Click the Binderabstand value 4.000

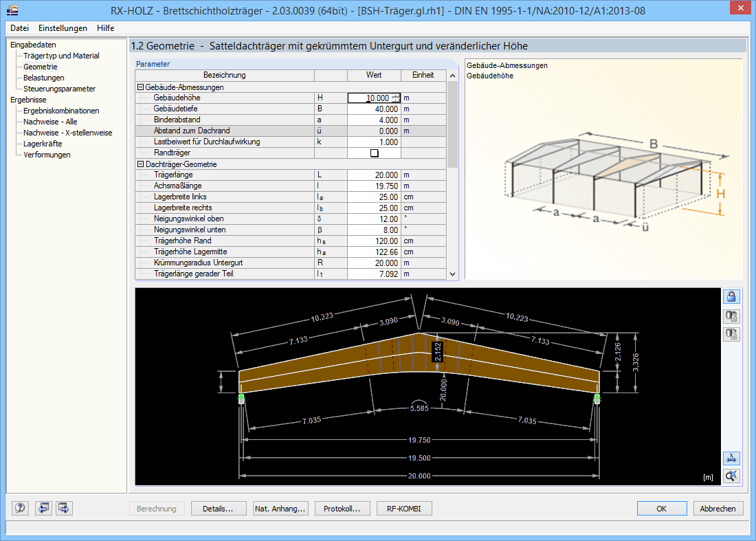(374, 120)
